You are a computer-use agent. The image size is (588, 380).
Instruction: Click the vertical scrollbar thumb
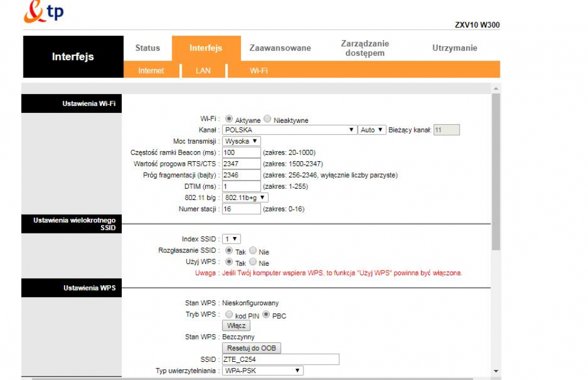point(496,171)
